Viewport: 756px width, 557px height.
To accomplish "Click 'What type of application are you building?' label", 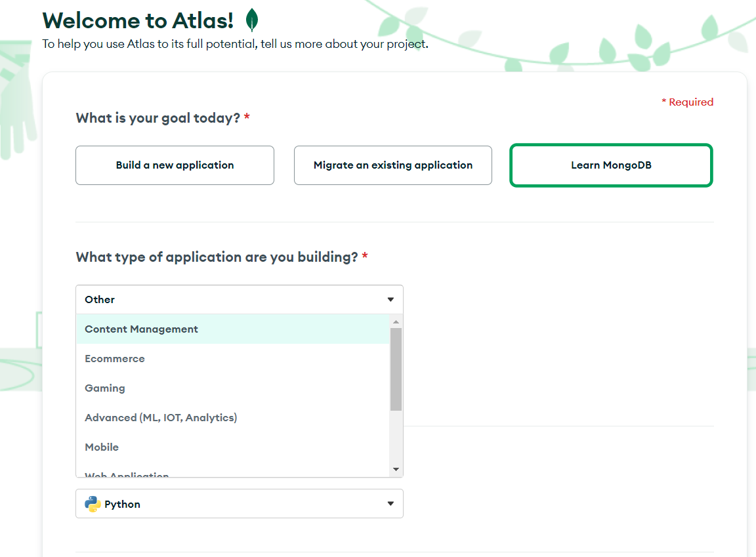I will tap(217, 257).
